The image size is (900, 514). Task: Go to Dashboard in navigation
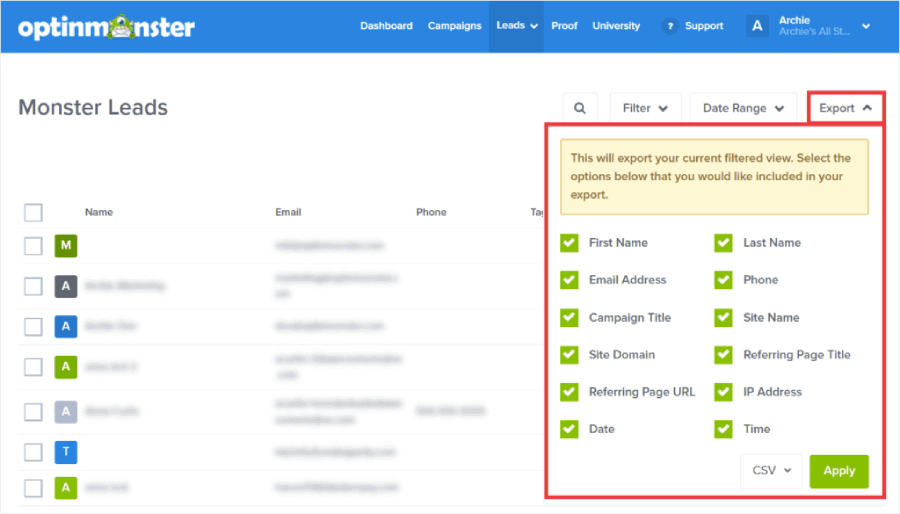click(386, 26)
